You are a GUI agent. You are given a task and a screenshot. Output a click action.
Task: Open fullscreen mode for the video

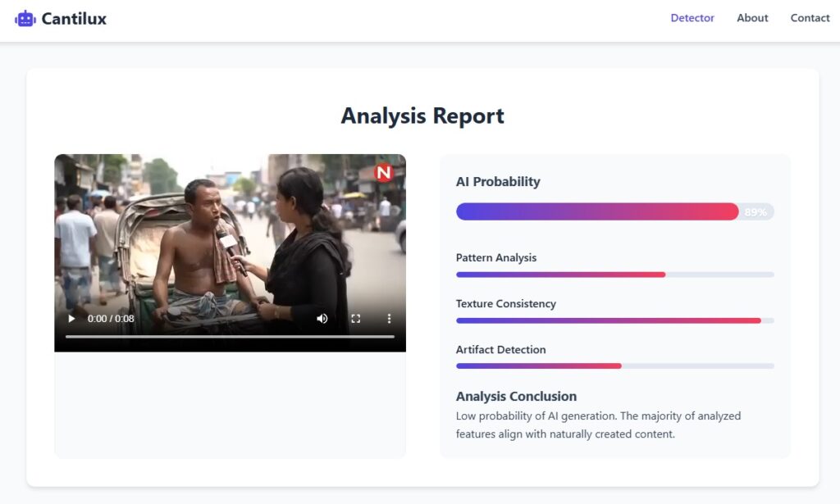click(356, 319)
